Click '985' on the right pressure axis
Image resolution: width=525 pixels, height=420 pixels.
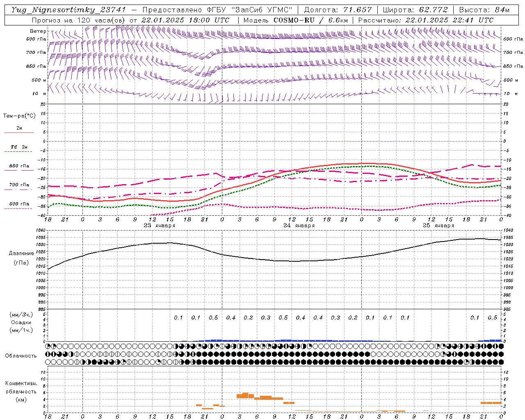pyautogui.click(x=508, y=309)
